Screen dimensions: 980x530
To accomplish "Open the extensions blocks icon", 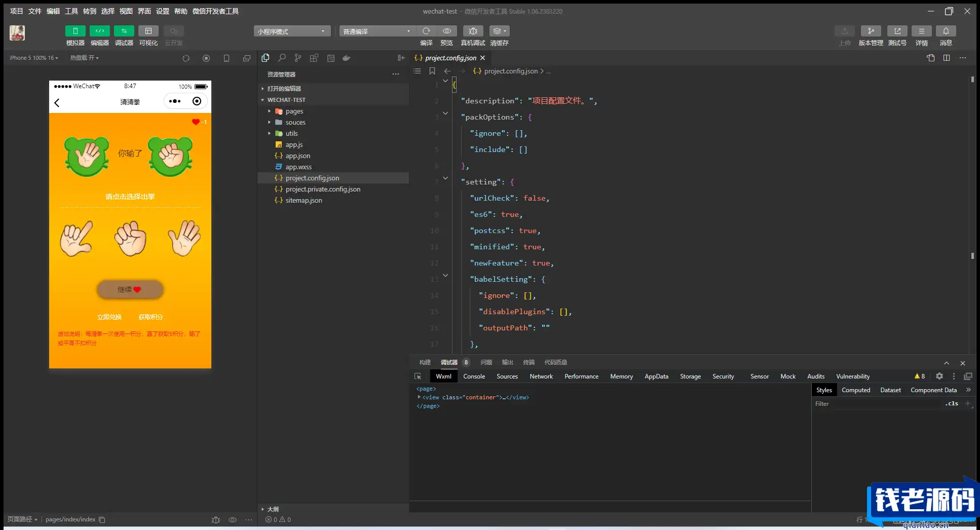I will (x=314, y=58).
